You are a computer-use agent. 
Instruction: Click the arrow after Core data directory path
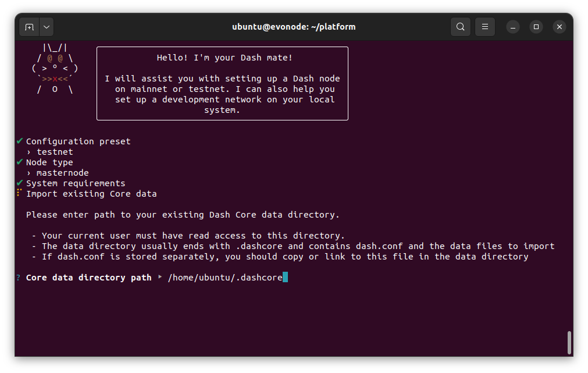coord(160,278)
